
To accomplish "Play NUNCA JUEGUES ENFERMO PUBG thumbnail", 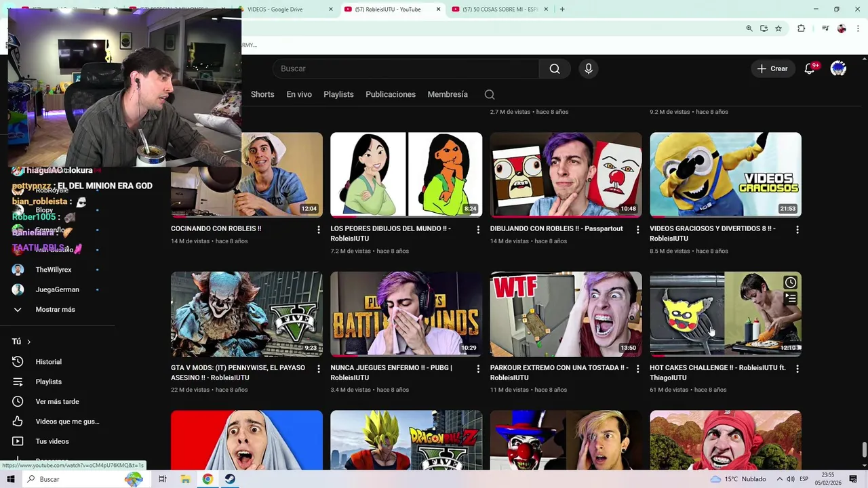I will 406,314.
